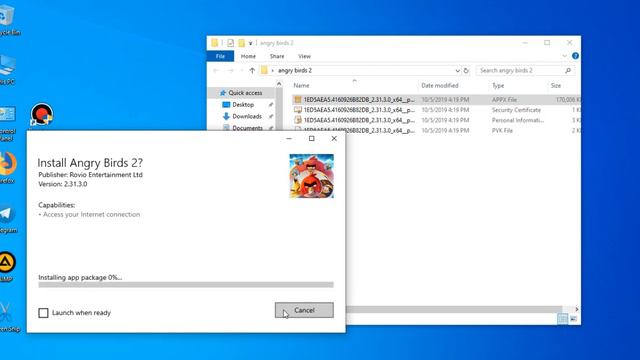Click the Forward arrow in File Explorer
The width and height of the screenshot is (640, 360).
pos(230,71)
